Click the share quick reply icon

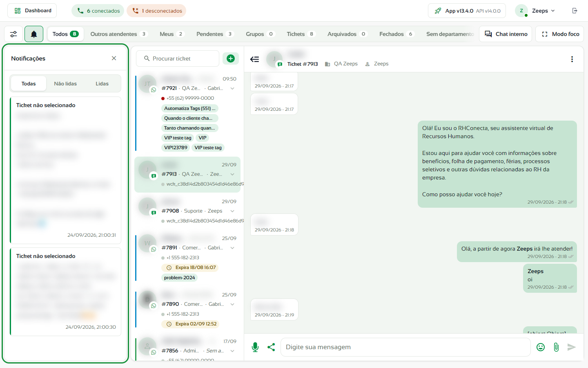point(271,347)
